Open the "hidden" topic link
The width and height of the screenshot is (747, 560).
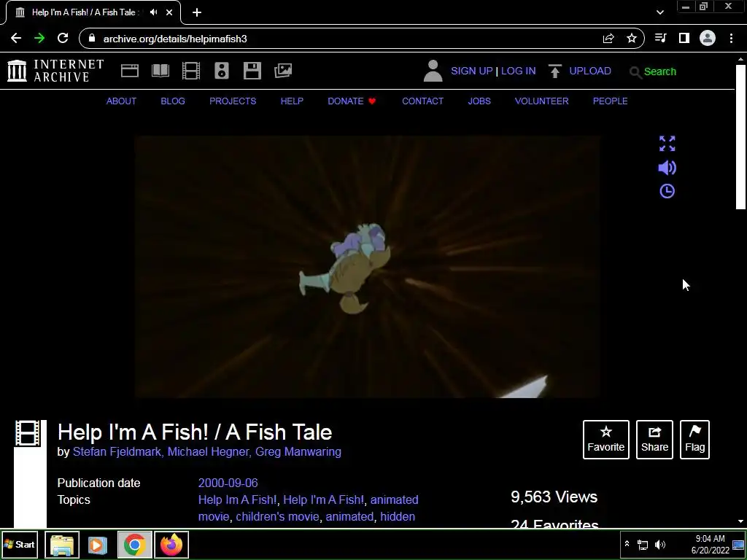coord(398,516)
